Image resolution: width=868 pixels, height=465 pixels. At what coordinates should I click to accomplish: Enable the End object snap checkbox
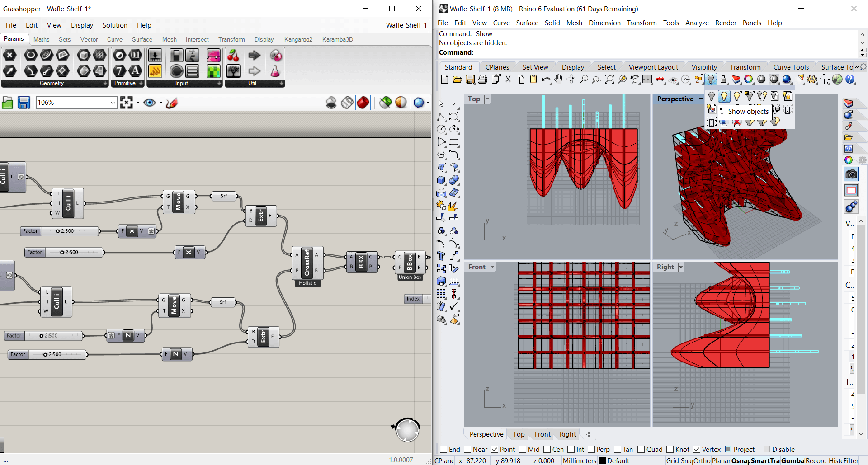pyautogui.click(x=443, y=449)
